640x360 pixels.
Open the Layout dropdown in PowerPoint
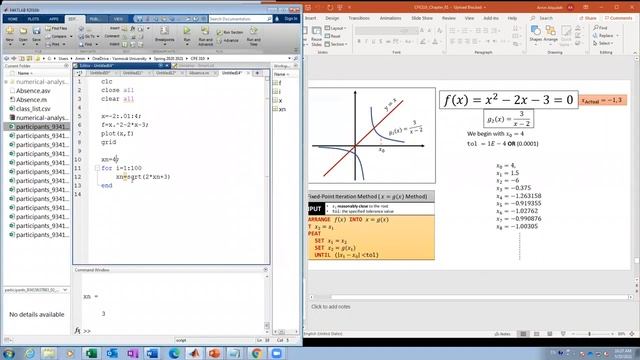[x=336, y=28]
